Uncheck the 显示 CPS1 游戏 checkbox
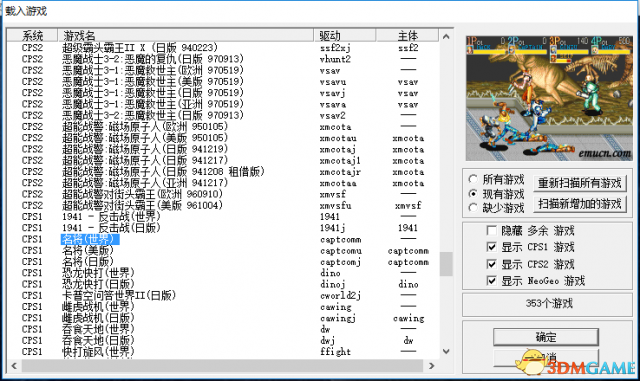The image size is (640, 381). pyautogui.click(x=491, y=247)
